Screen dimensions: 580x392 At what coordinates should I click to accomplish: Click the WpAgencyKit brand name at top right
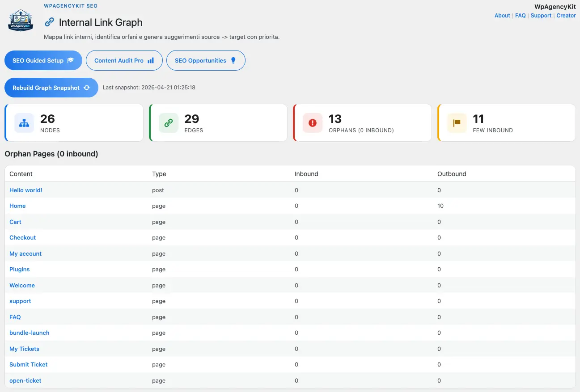pyautogui.click(x=555, y=7)
